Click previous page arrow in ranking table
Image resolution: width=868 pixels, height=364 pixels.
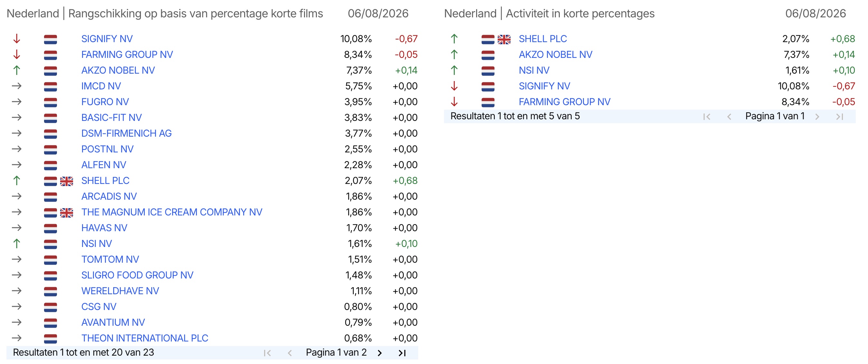click(x=290, y=352)
